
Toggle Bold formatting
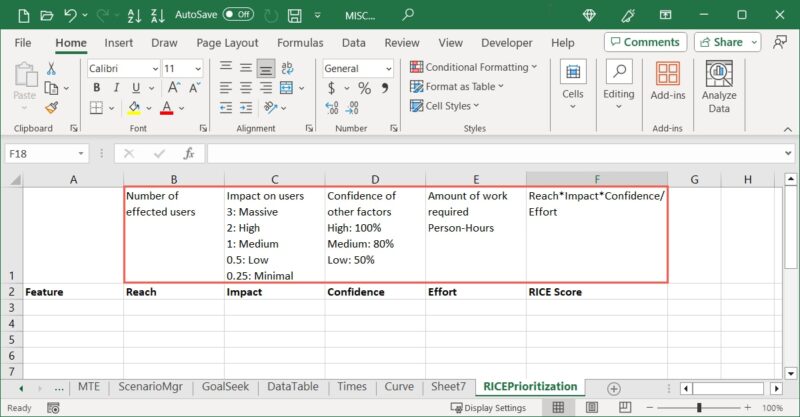tap(96, 88)
